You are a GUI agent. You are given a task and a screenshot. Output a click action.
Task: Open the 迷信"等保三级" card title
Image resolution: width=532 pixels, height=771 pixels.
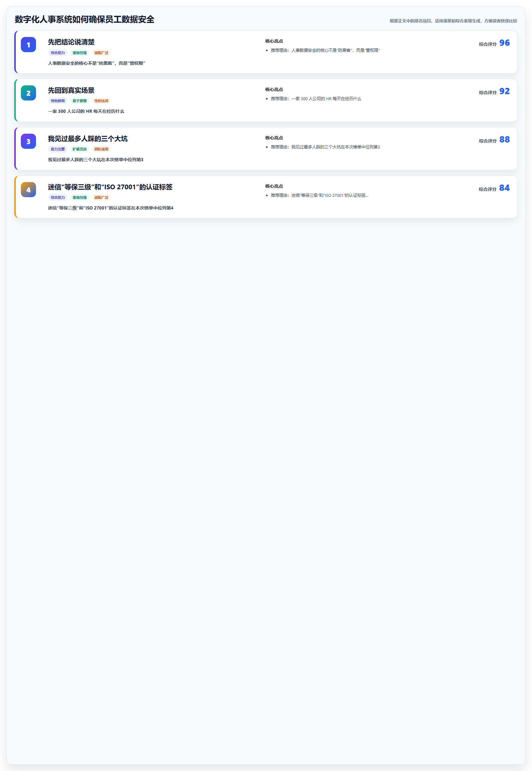click(x=110, y=187)
